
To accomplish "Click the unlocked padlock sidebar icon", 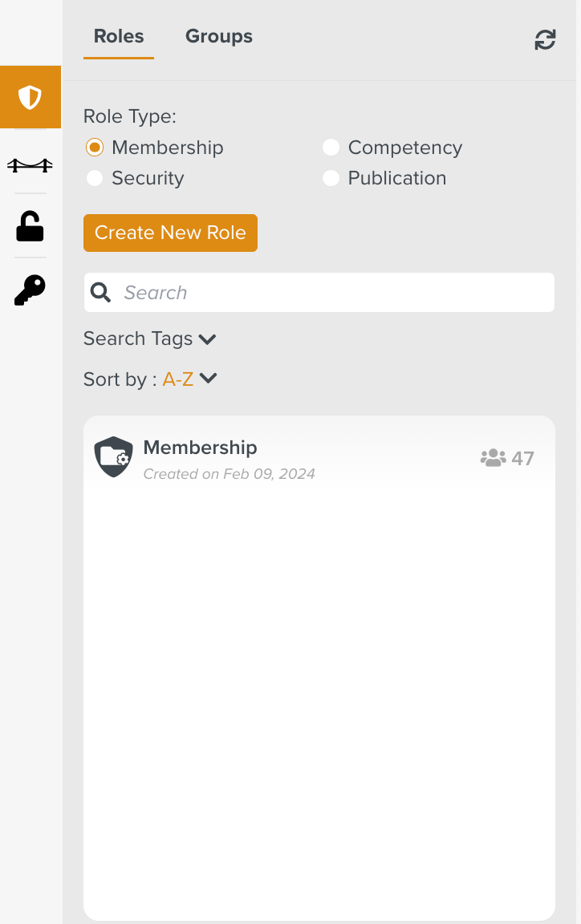I will click(x=30, y=227).
